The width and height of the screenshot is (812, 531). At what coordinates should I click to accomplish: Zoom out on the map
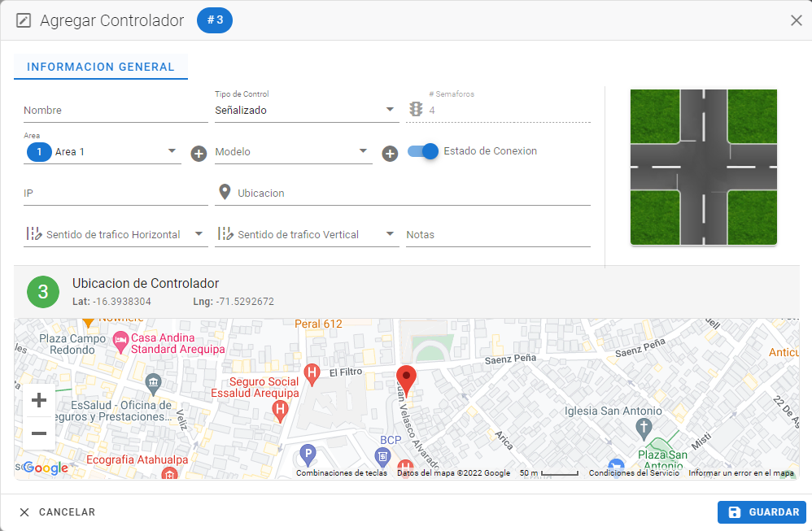[x=38, y=433]
